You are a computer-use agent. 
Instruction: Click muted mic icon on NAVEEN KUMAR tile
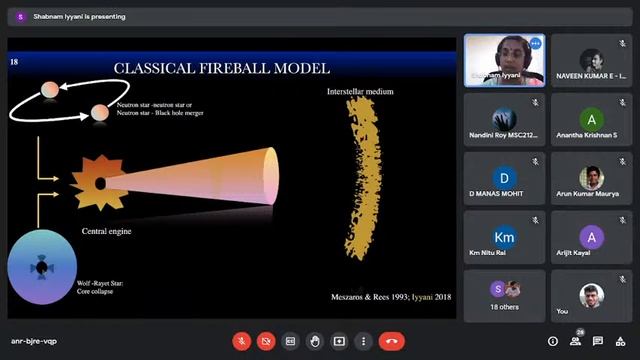(622, 43)
